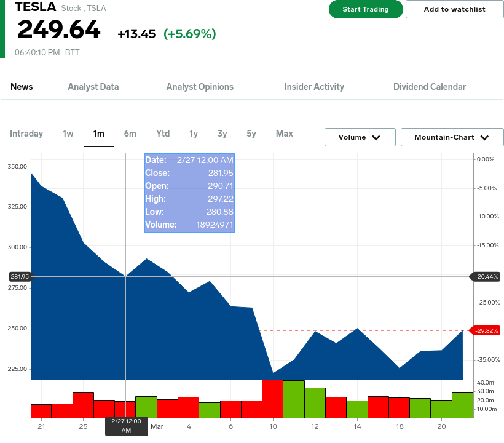Add Tesla to watchlist
The image size is (504, 443).
click(x=454, y=9)
